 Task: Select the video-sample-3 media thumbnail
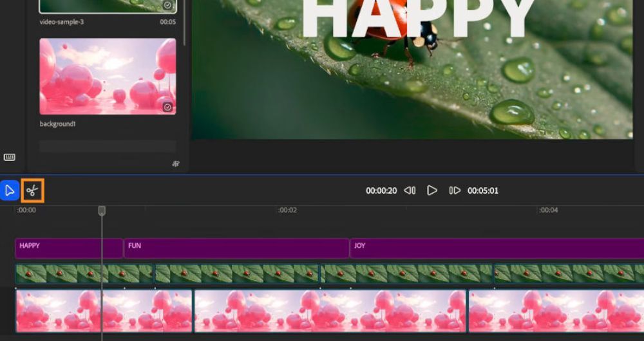tap(108, 6)
